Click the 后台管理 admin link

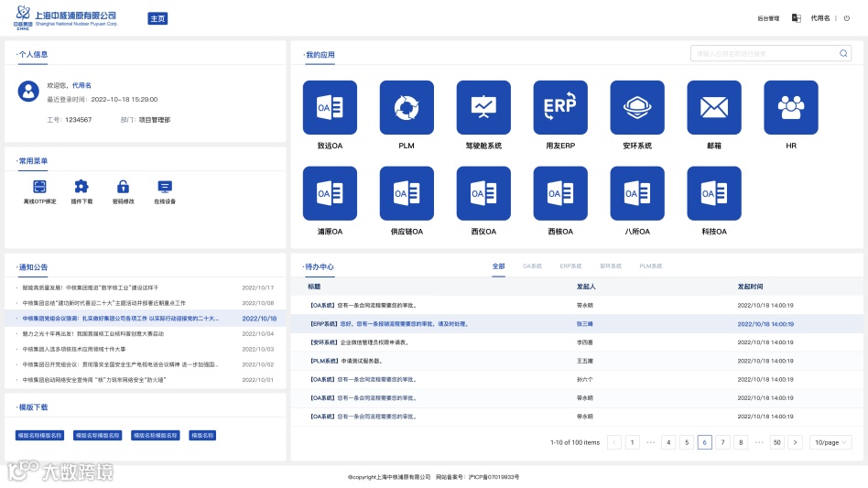768,18
